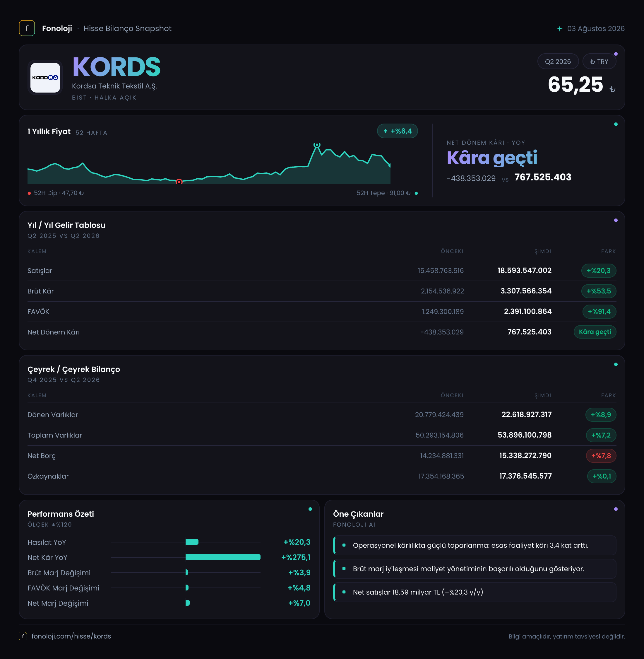This screenshot has height=659, width=644.
Task: Click the Hasılat YoY performance bar
Action: (192, 542)
